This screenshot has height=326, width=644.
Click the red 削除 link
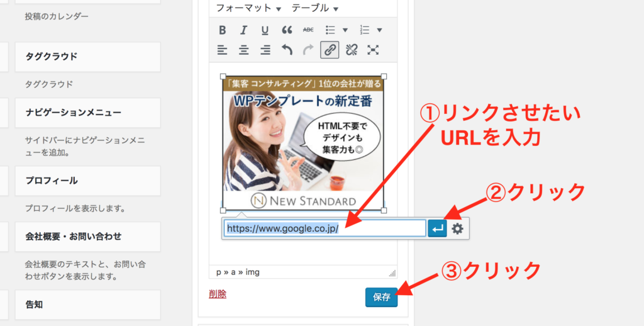218,293
